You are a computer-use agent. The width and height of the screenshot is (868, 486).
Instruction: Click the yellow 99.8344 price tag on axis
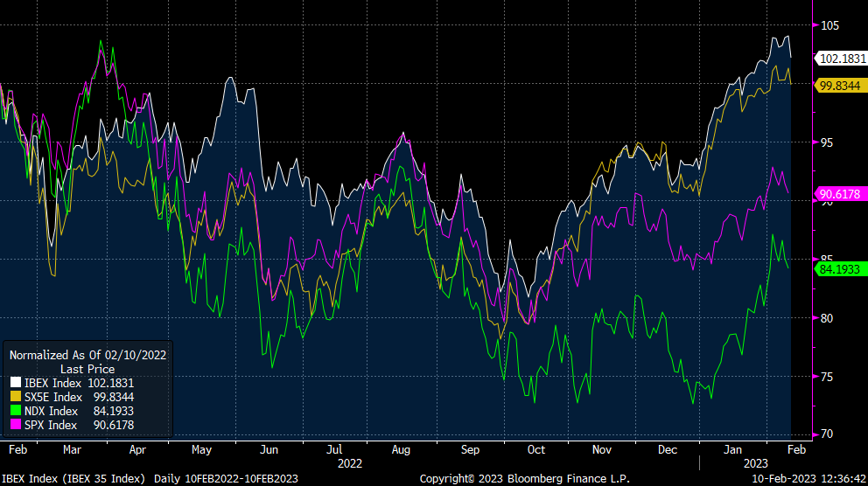tap(840, 86)
